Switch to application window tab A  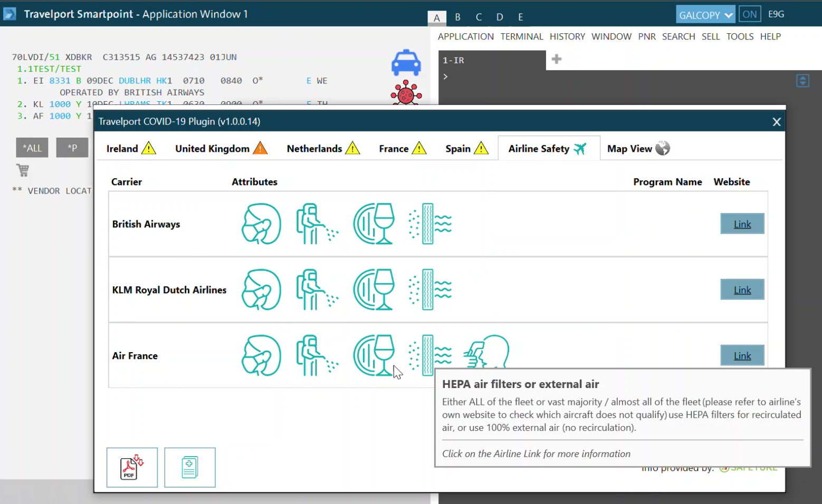pos(437,17)
